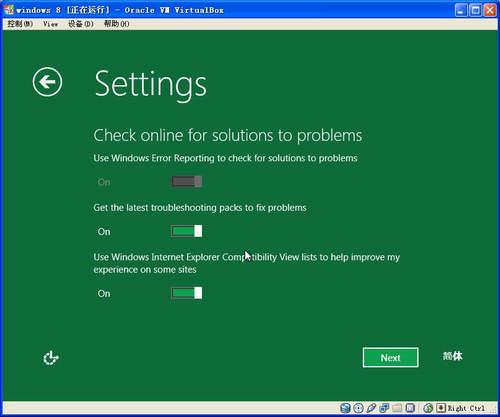
Task: Click the VirtualBox mouse integration status icon
Action: tap(428, 408)
